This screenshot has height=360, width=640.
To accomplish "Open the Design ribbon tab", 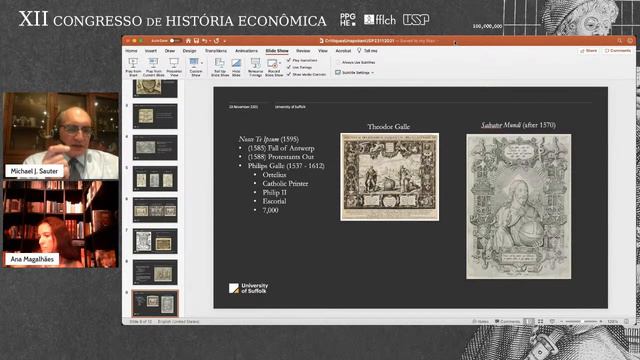I will coord(189,51).
